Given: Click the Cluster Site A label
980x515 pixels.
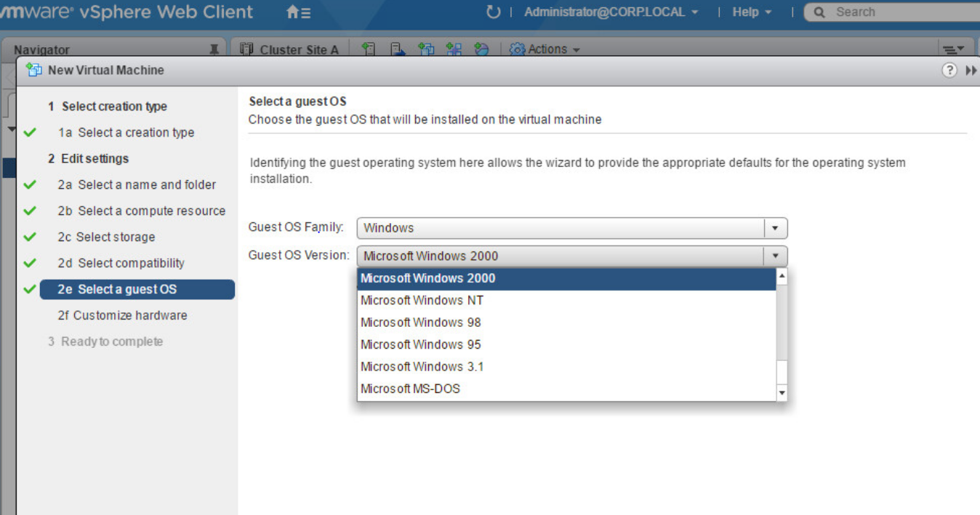Looking at the screenshot, I should 300,50.
